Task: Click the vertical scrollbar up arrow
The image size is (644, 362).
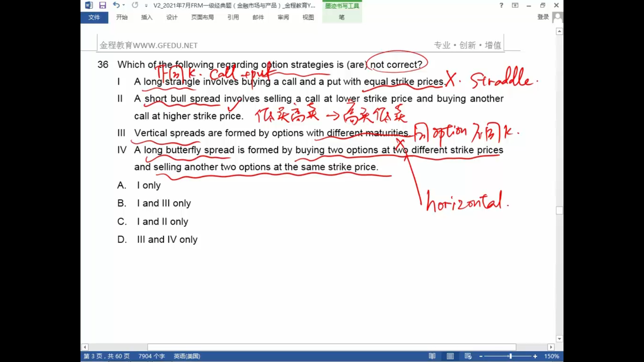Action: (559, 31)
